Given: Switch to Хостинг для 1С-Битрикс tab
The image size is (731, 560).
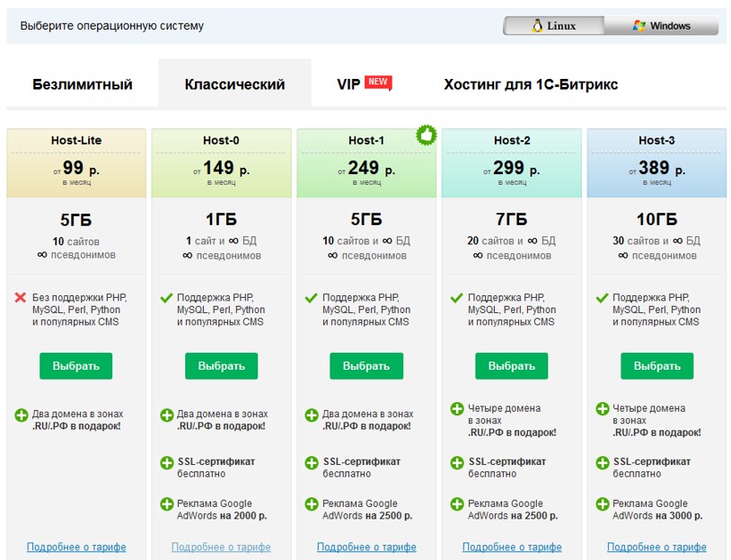Looking at the screenshot, I should point(530,84).
